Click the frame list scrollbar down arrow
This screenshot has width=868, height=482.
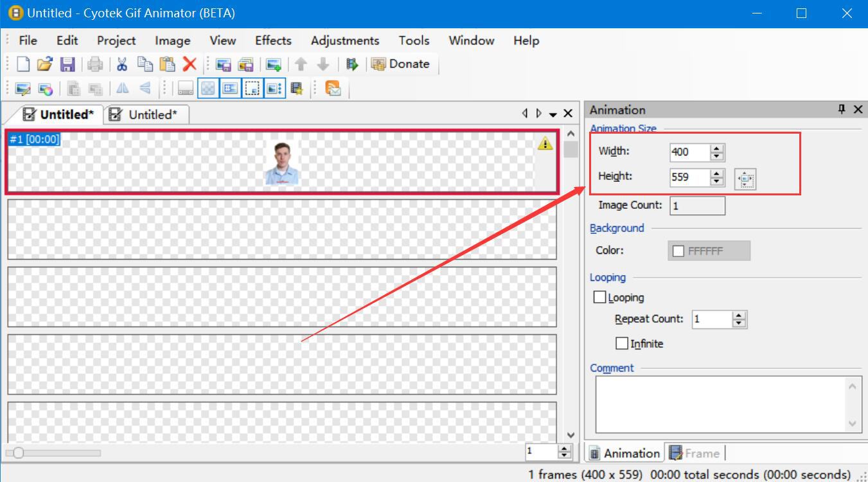pyautogui.click(x=569, y=435)
